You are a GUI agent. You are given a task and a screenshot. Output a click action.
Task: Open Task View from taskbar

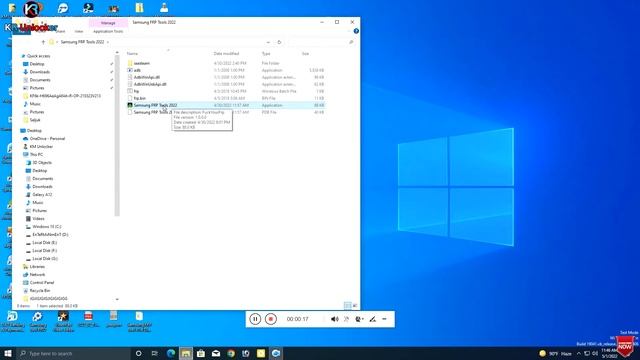[x=155, y=353]
